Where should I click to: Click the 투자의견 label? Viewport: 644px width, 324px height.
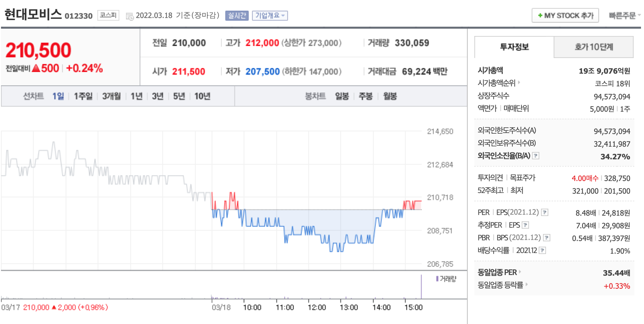(x=490, y=178)
